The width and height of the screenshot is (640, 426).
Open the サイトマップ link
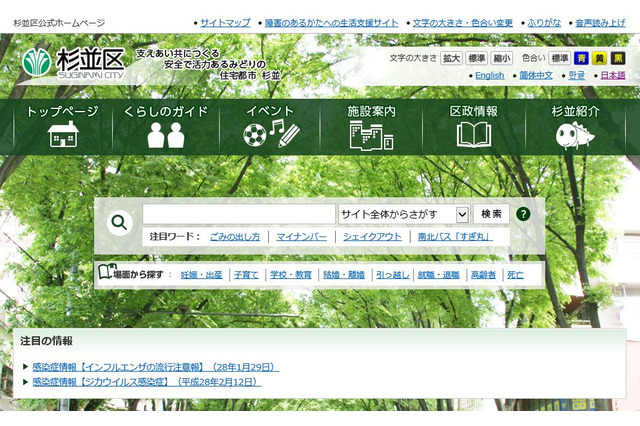[x=225, y=23]
